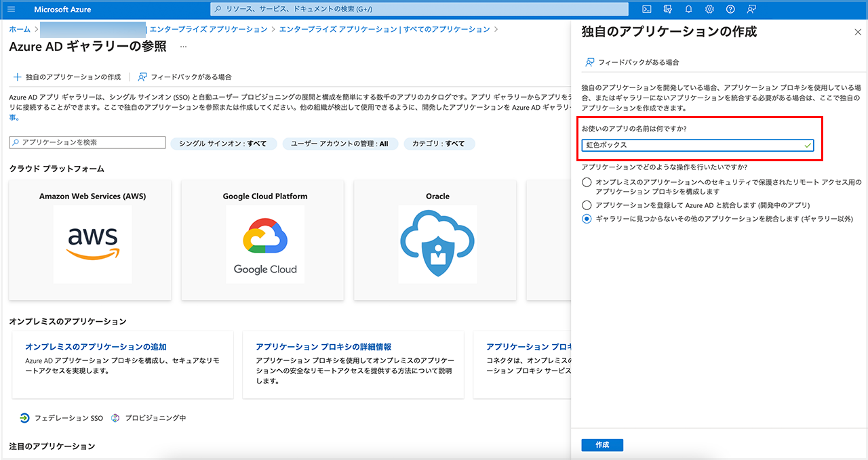Open the help question mark icon
The image size is (868, 460).
(x=730, y=9)
